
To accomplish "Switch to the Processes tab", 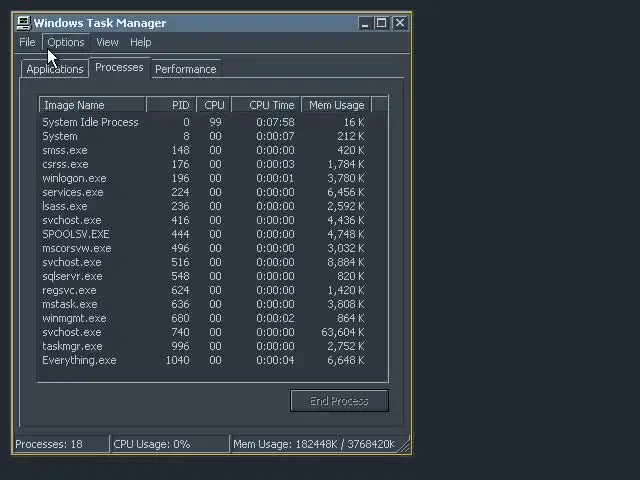I will [119, 67].
